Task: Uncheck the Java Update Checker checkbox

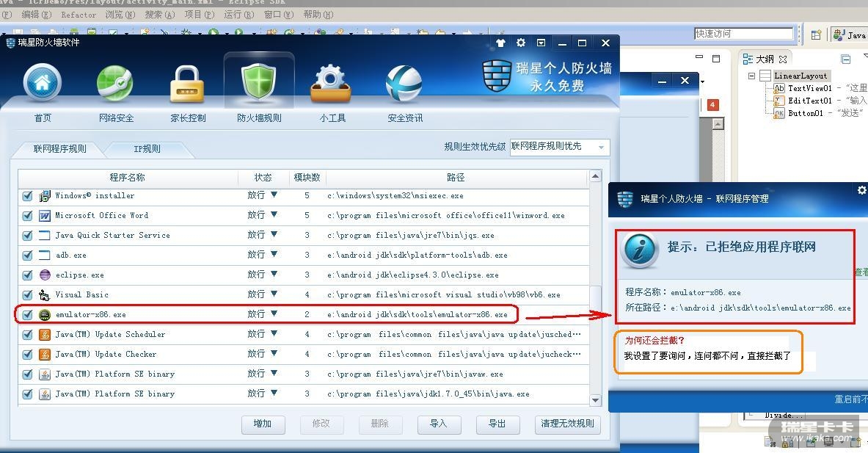Action: (x=27, y=355)
